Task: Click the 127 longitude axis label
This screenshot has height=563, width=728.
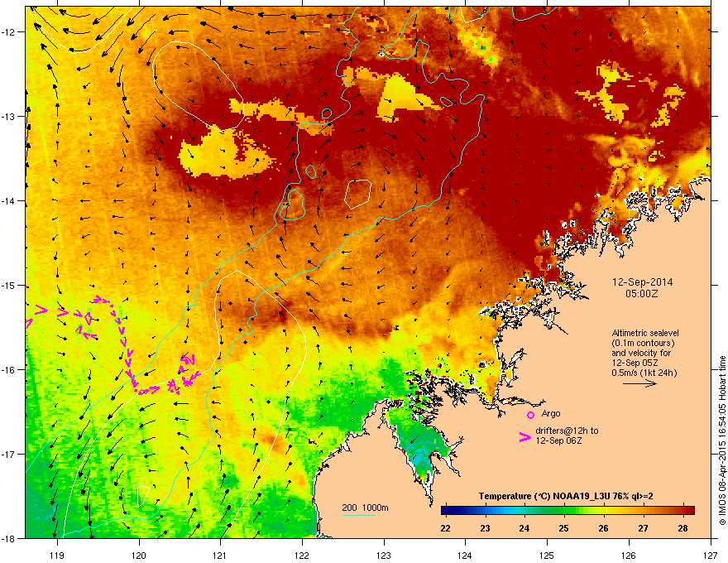Action: pyautogui.click(x=711, y=555)
